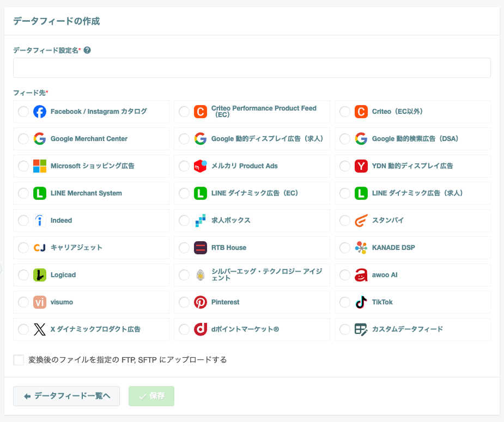The image size is (504, 422).
Task: Click the Indeed logo icon
Action: point(40,221)
